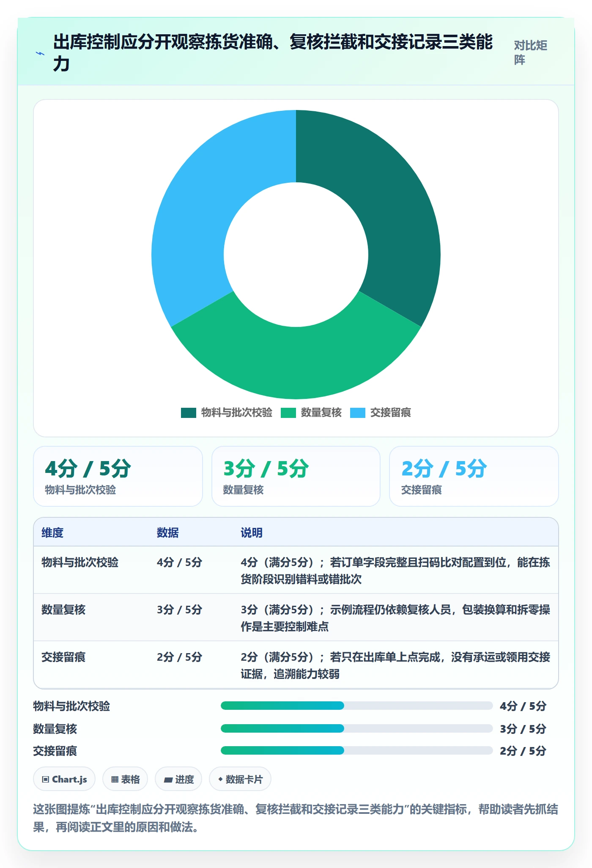Click the 数据 column header
592x868 pixels.
[x=168, y=533]
